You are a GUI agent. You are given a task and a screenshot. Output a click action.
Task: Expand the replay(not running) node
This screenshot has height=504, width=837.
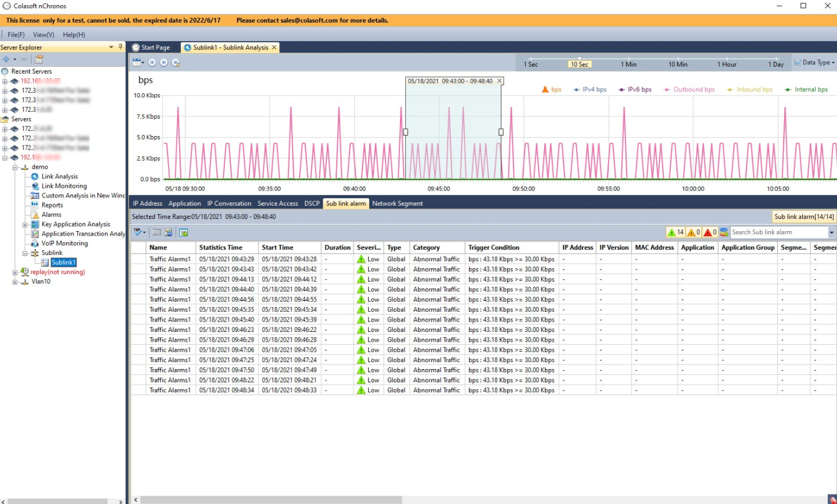click(15, 272)
